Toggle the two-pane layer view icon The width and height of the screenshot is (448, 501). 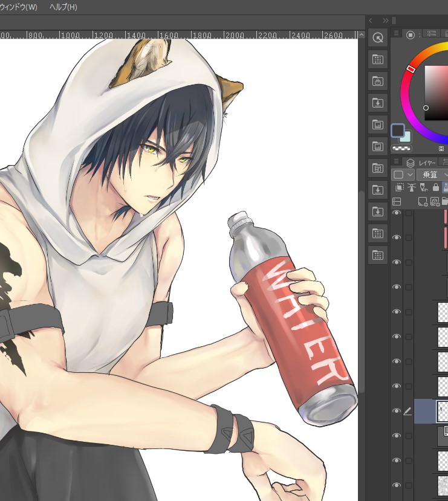point(397,202)
